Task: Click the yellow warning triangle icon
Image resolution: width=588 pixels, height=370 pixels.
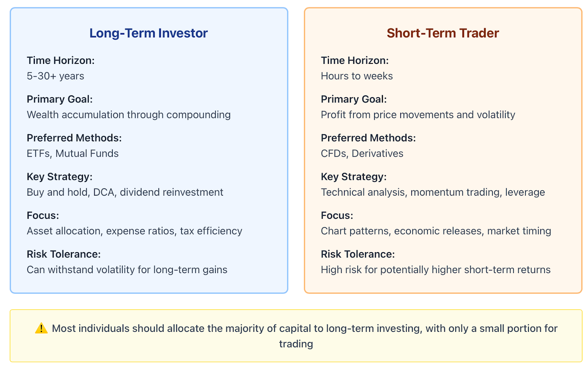Action: click(x=41, y=328)
